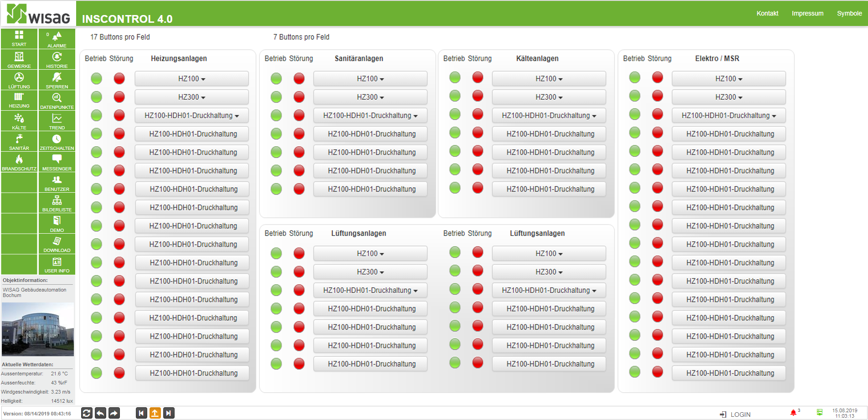Expand HZ300 dropdown in Sanitäranlagen
The height and width of the screenshot is (420, 868).
(370, 97)
